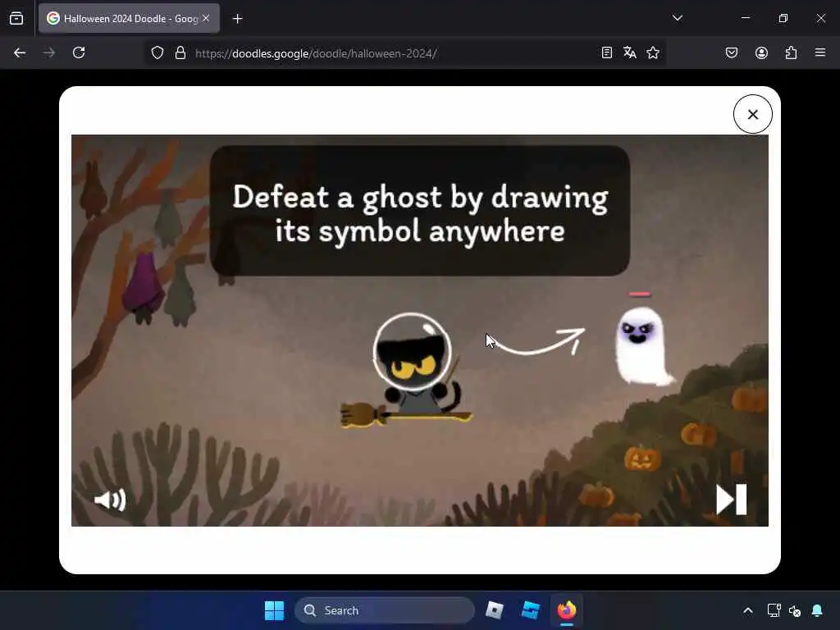Go forward one page
This screenshot has width=840, height=630.
49,52
